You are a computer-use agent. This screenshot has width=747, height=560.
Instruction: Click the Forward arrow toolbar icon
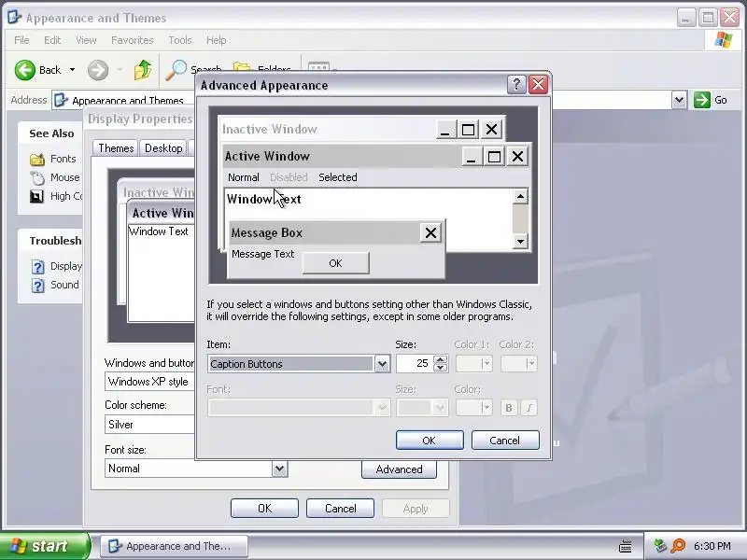(x=98, y=70)
